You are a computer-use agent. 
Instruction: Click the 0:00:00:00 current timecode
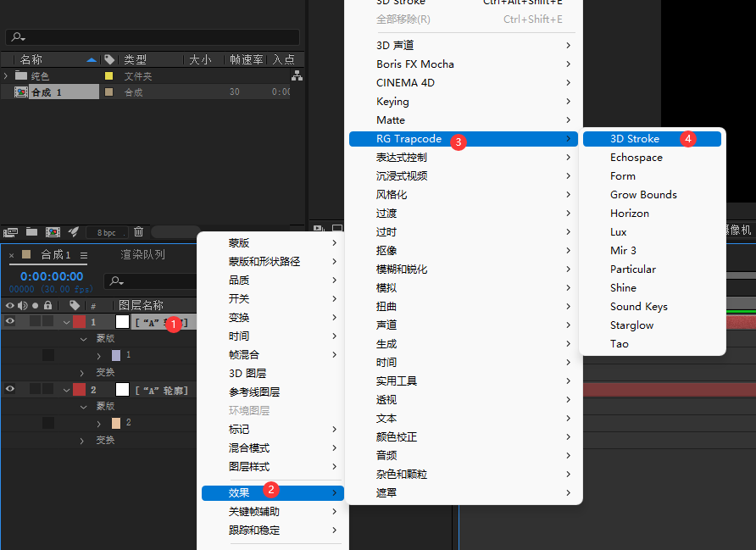52,276
